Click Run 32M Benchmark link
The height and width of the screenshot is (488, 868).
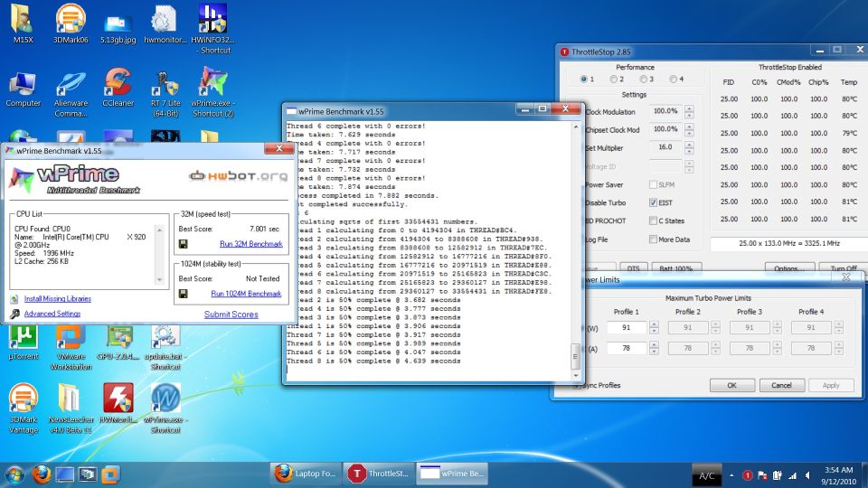coord(250,244)
